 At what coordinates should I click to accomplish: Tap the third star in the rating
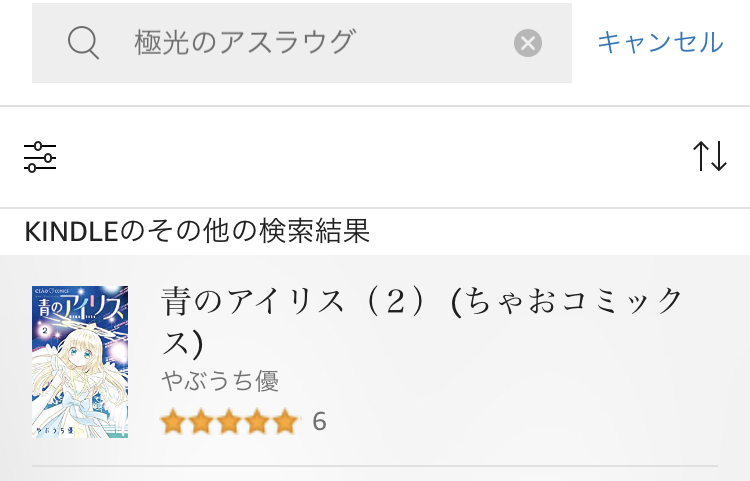pyautogui.click(x=229, y=421)
